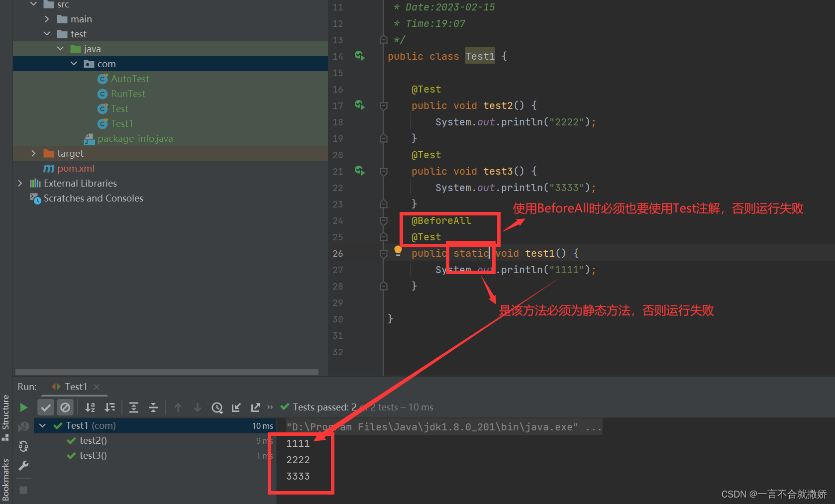Expand all test results

coord(134,407)
